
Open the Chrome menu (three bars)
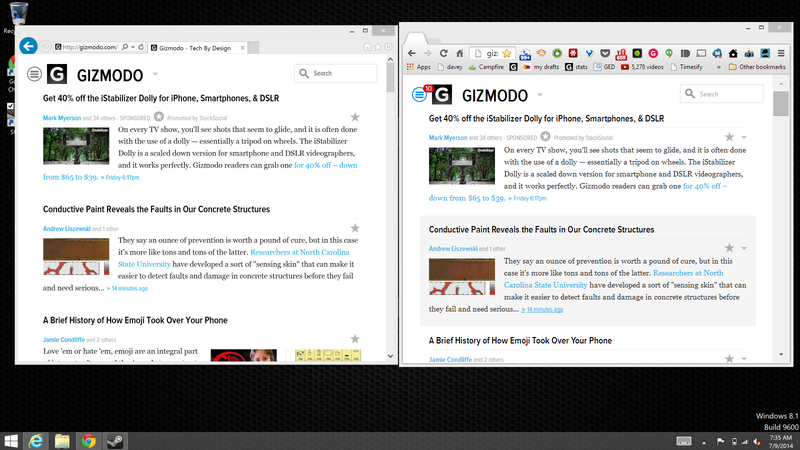[x=781, y=53]
